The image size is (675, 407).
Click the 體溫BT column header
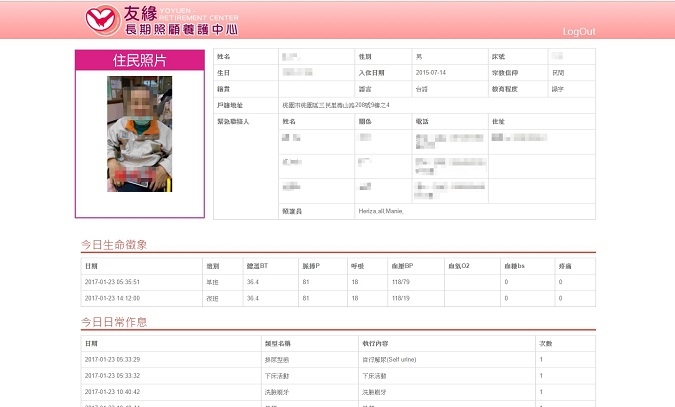pyautogui.click(x=257, y=266)
